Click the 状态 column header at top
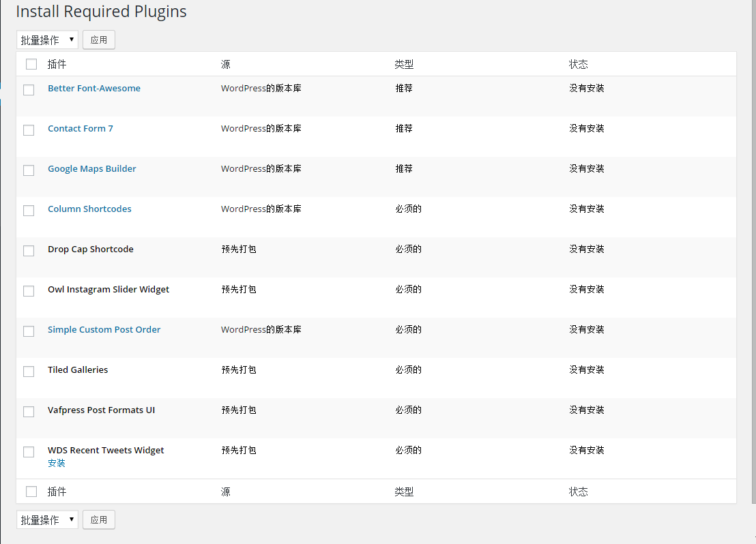The width and height of the screenshot is (756, 544). pos(578,64)
